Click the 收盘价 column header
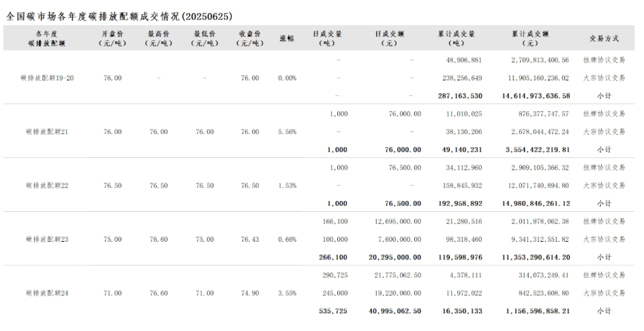The width and height of the screenshot is (644, 331). pyautogui.click(x=250, y=38)
